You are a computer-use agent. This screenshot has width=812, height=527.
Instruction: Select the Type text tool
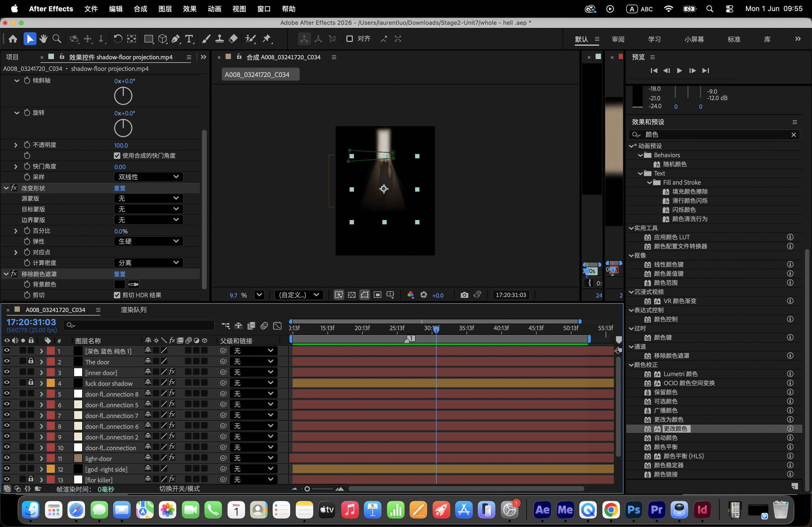(189, 39)
